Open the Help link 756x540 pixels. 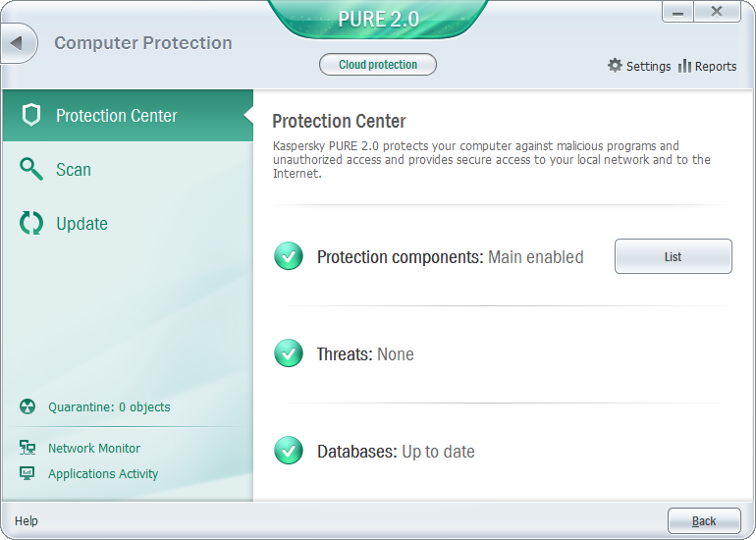pyautogui.click(x=27, y=520)
